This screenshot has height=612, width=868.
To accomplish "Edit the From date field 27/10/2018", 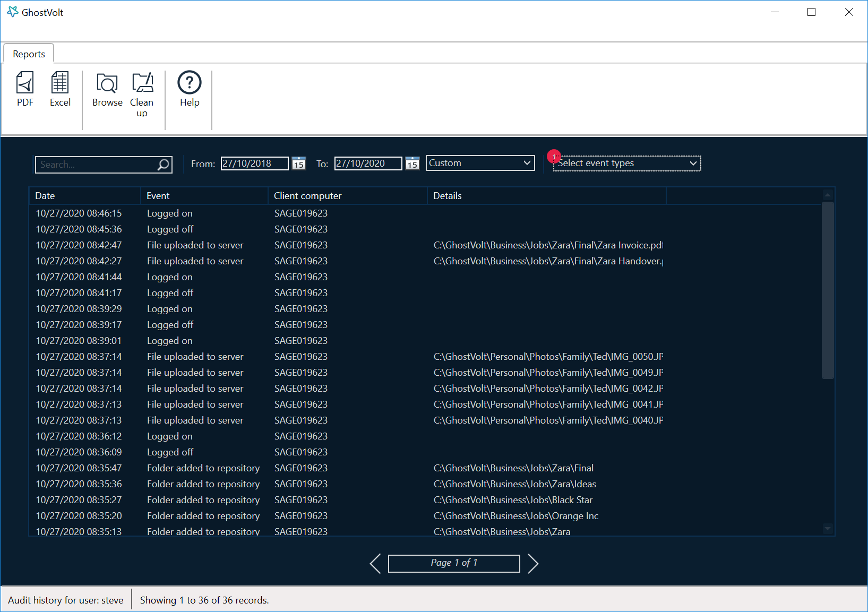I will pos(255,163).
